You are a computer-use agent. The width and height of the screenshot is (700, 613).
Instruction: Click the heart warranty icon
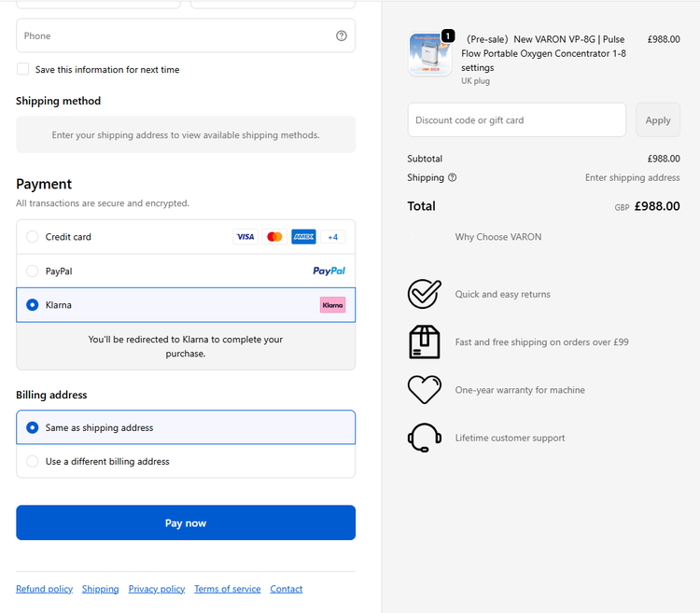(424, 390)
